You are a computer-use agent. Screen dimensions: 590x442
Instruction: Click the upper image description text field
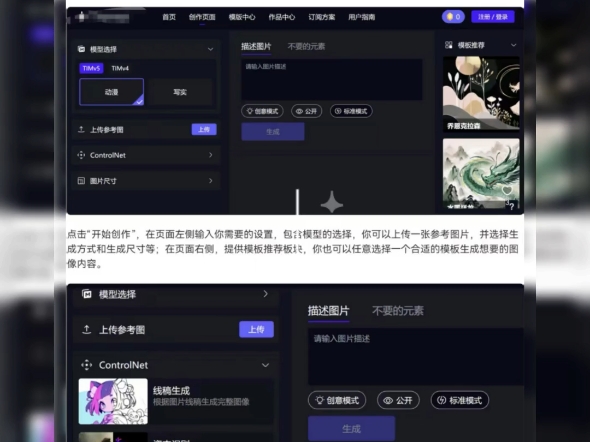[x=331, y=79]
